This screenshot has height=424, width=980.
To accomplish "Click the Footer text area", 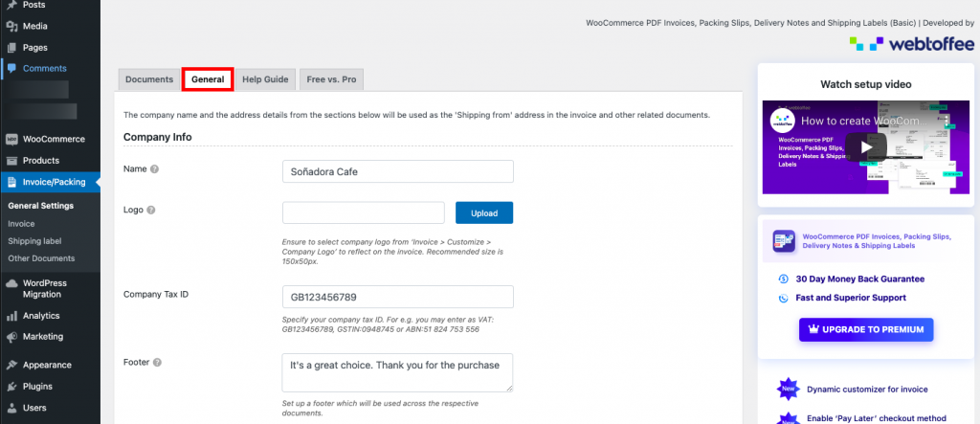I will point(398,372).
